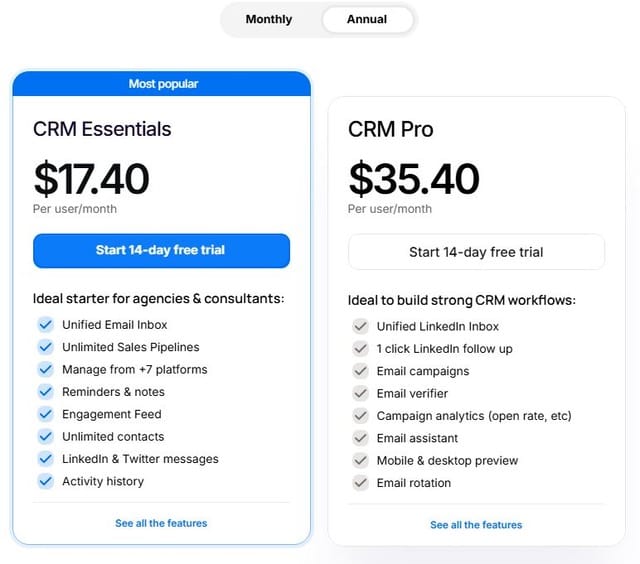Viewport: 640px width, 564px height.
Task: Click check icon beside Engagement Feed
Action: 45,414
